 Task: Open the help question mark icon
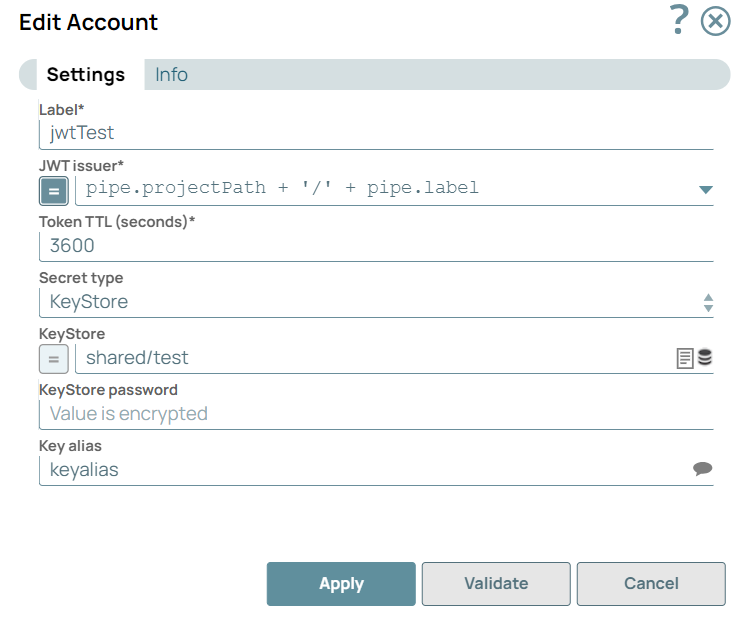click(680, 20)
